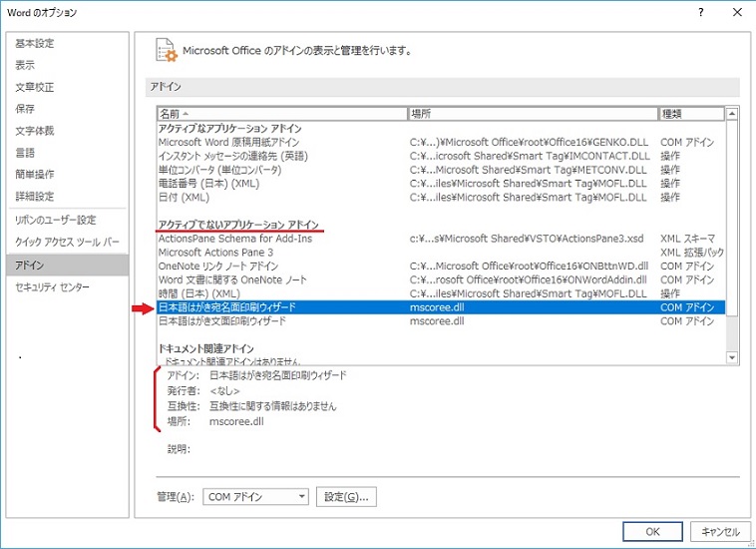Click the 設定(G)... button

coord(346,496)
